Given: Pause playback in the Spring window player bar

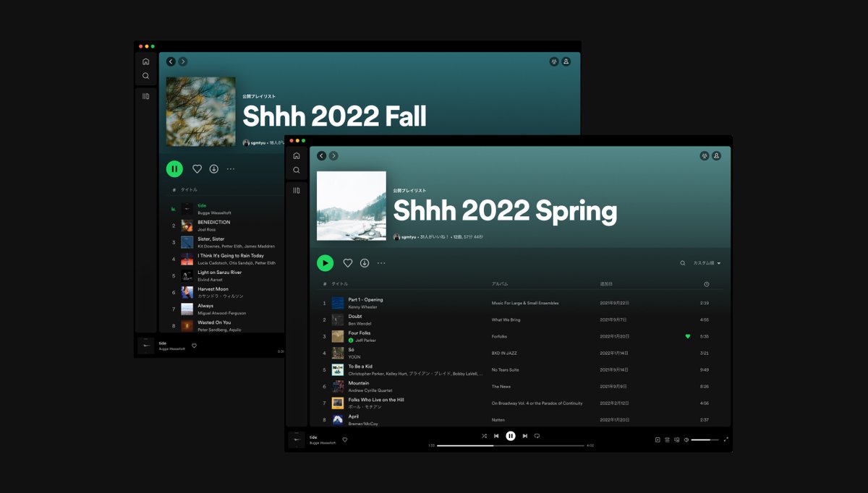Looking at the screenshot, I should click(x=511, y=436).
